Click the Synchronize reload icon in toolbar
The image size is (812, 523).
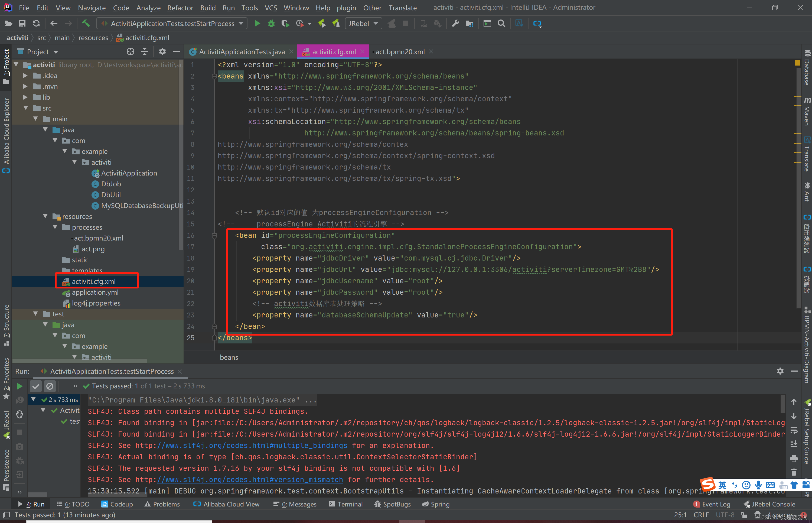tap(36, 24)
